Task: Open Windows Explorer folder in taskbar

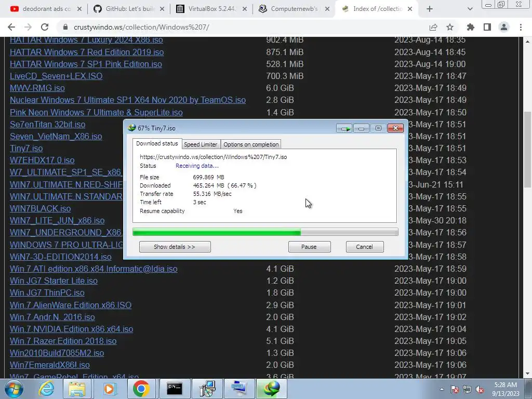Action: 77,389
